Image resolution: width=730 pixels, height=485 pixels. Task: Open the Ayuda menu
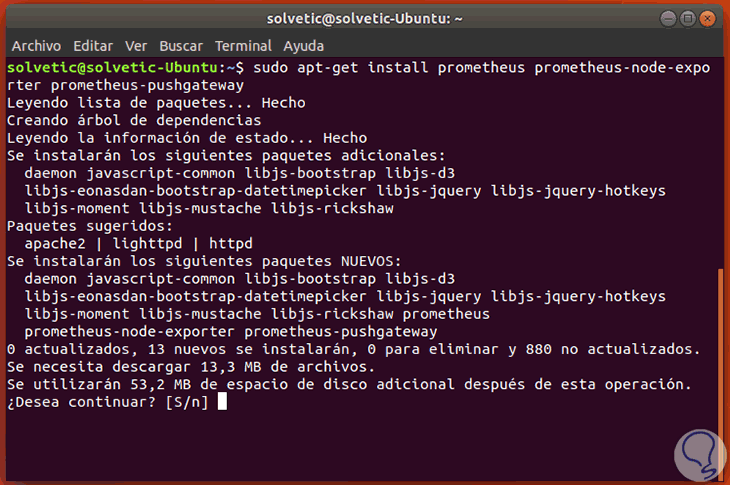304,46
